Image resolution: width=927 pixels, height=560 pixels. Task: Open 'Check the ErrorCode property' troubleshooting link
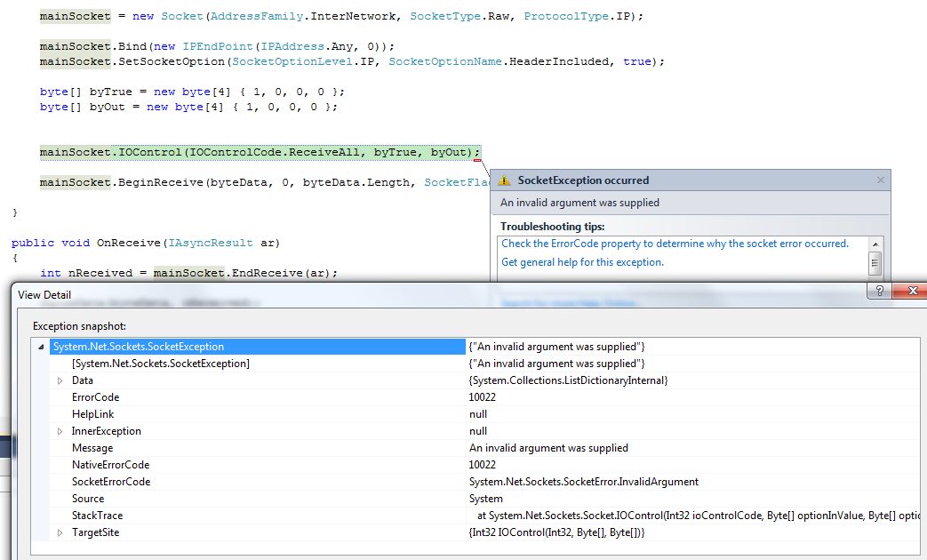(675, 244)
